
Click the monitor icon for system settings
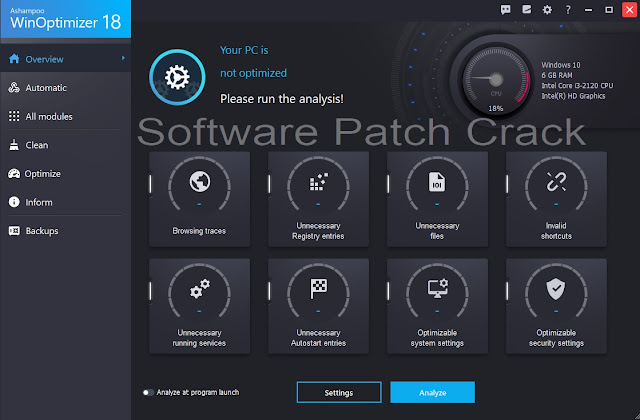click(438, 288)
